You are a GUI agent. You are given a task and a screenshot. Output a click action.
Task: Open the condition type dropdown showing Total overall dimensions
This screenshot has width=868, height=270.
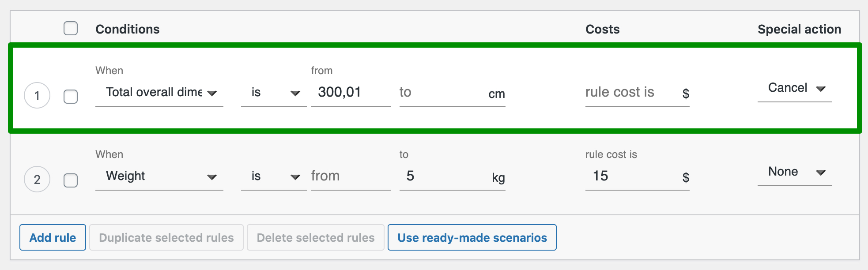(159, 92)
